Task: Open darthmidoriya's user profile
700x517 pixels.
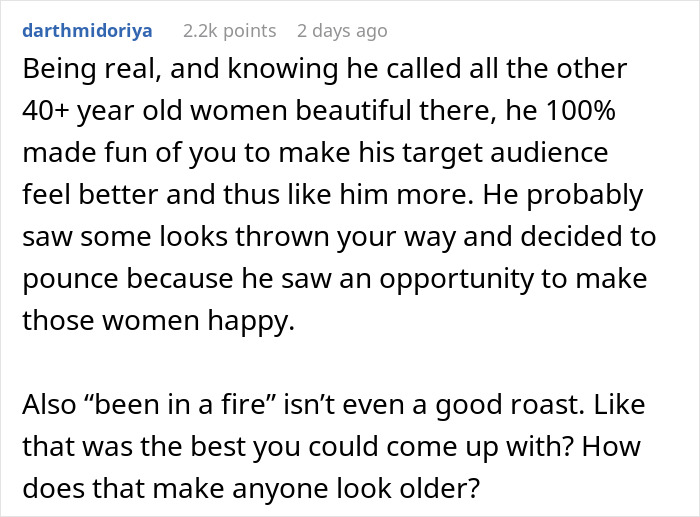Action: (87, 31)
